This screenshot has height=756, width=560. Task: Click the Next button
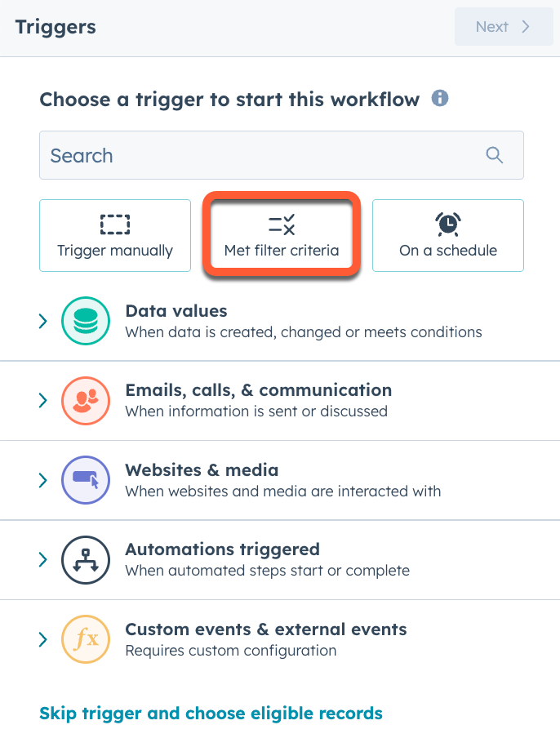[503, 26]
